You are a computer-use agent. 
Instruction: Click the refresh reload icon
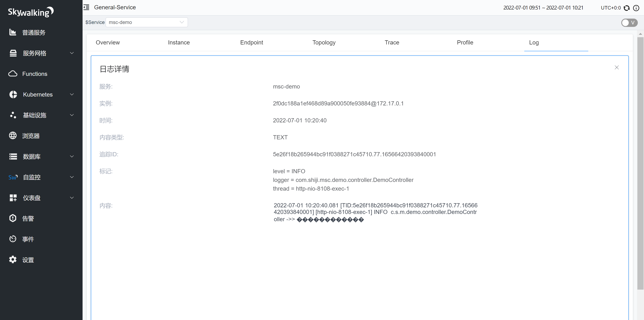click(x=626, y=8)
